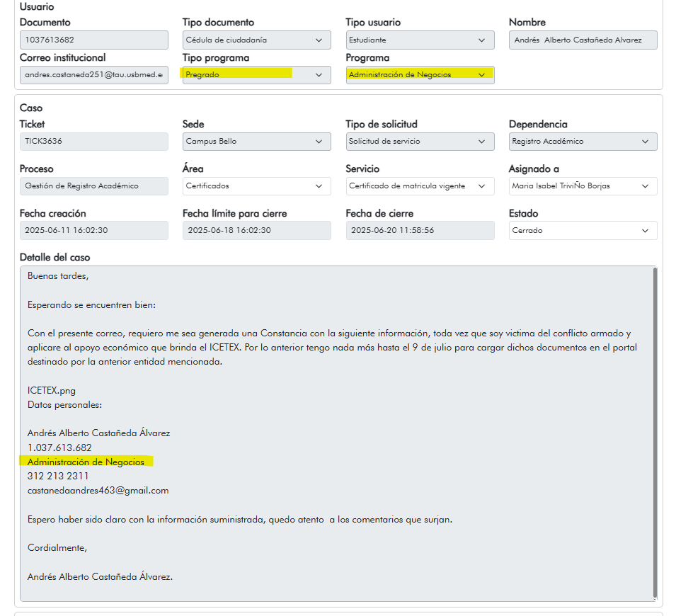Click the Fecha creación date field

click(94, 230)
